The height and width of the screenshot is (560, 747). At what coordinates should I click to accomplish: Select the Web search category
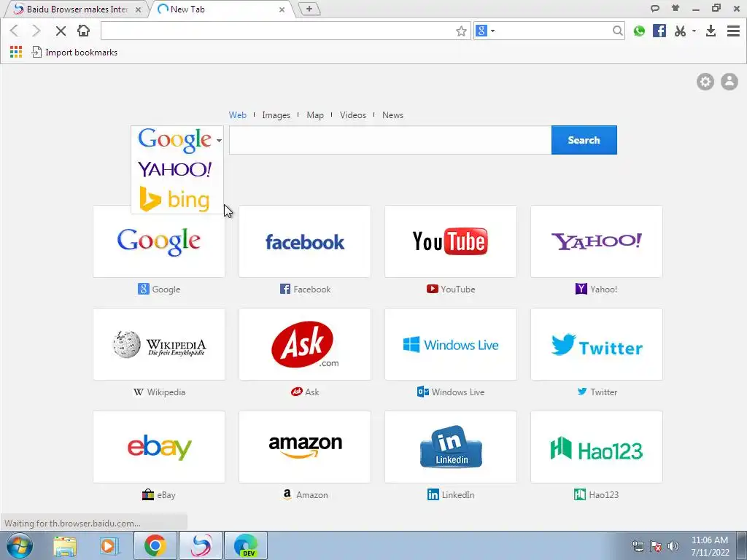pos(237,114)
